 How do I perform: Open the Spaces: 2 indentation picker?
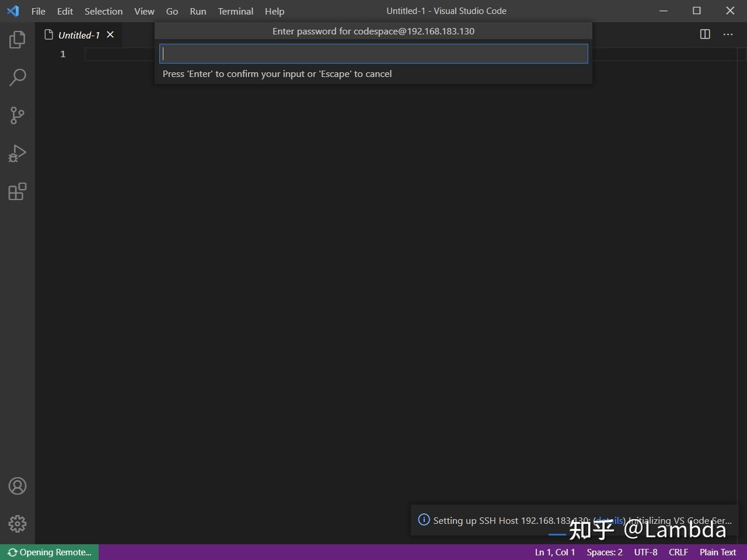pos(604,552)
